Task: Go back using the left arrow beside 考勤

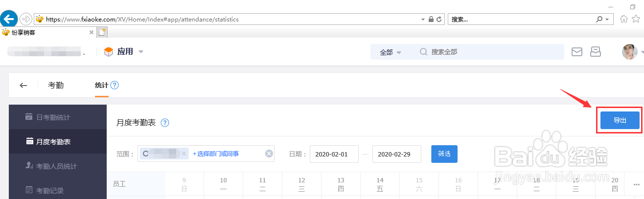Action: (23, 85)
